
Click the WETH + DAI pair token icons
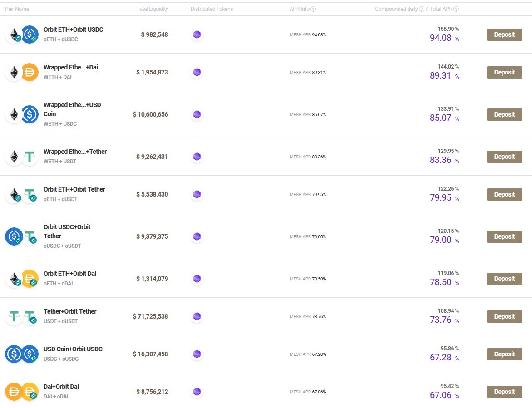click(x=22, y=72)
